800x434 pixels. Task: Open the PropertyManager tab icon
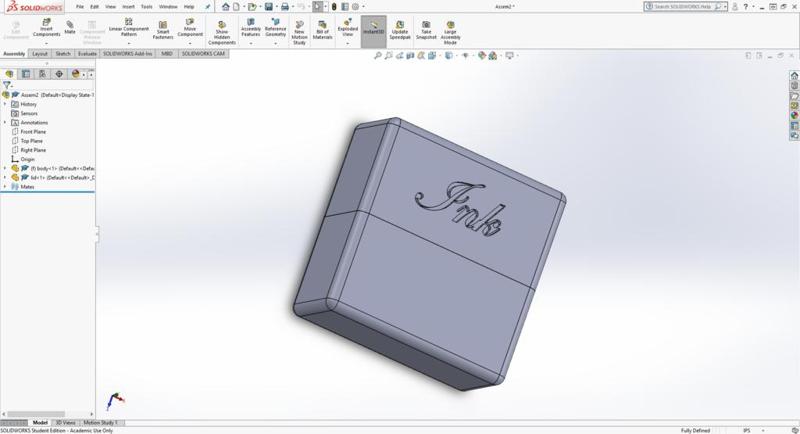[x=26, y=74]
